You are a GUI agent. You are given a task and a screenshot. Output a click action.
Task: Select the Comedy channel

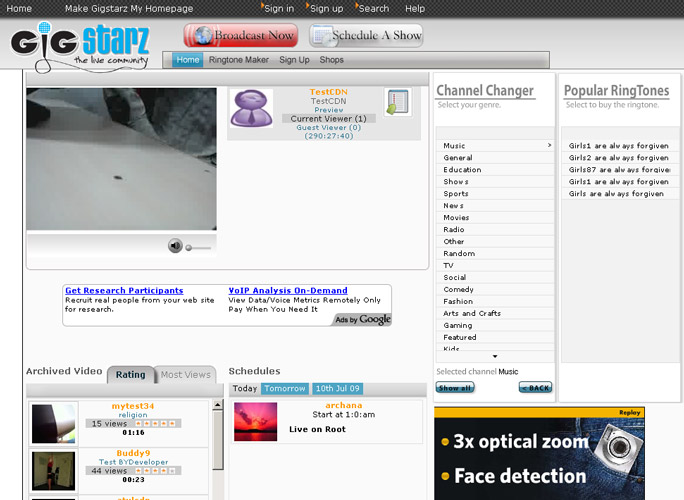(x=495, y=289)
